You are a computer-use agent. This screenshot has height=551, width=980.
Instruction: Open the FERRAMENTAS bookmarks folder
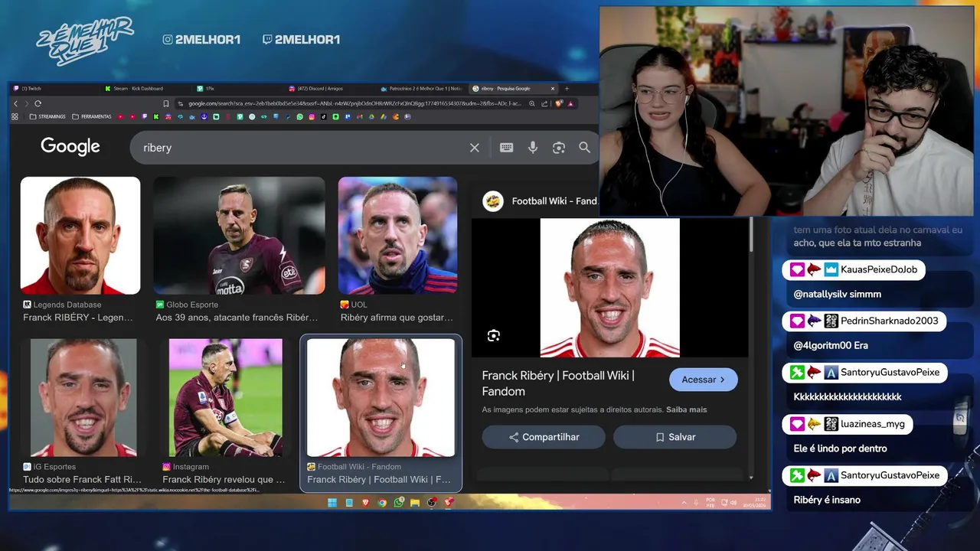pyautogui.click(x=91, y=116)
